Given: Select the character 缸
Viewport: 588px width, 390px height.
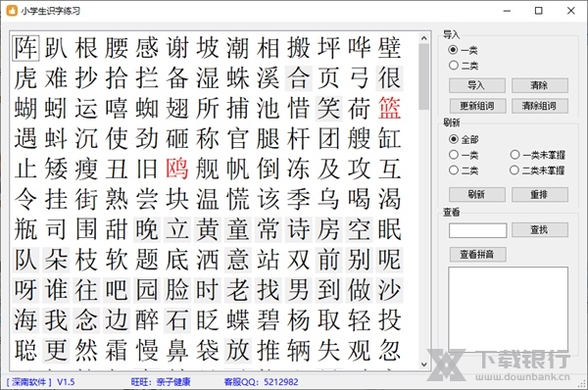Looking at the screenshot, I should 389,139.
